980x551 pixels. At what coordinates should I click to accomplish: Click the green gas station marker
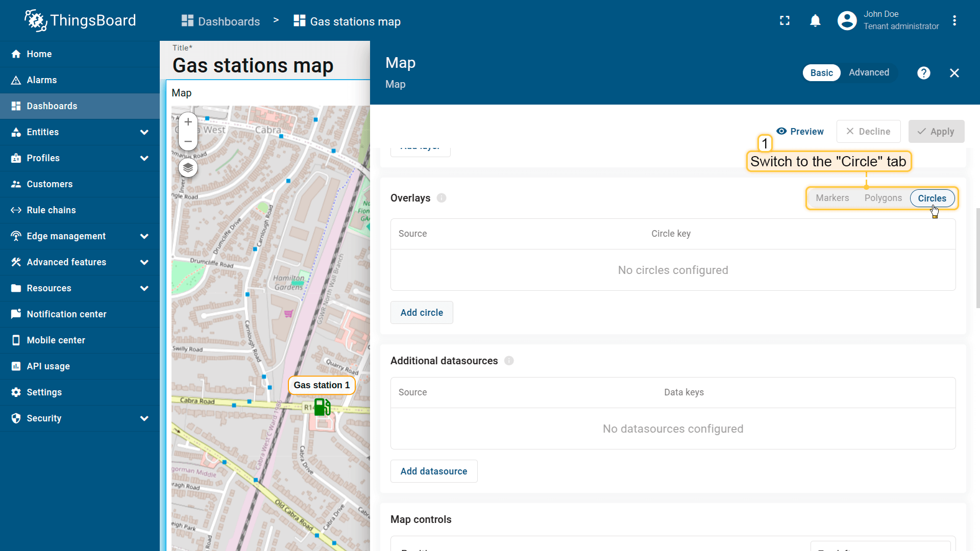[x=322, y=407]
